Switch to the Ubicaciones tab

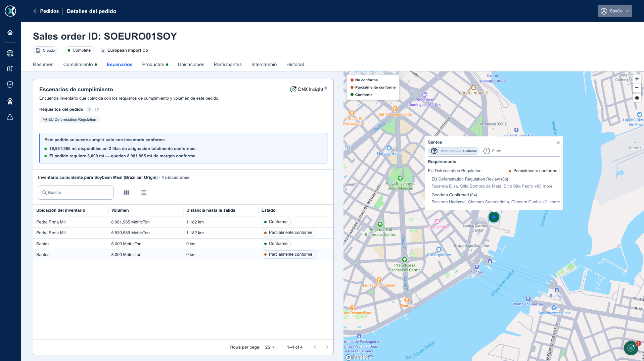(x=191, y=64)
